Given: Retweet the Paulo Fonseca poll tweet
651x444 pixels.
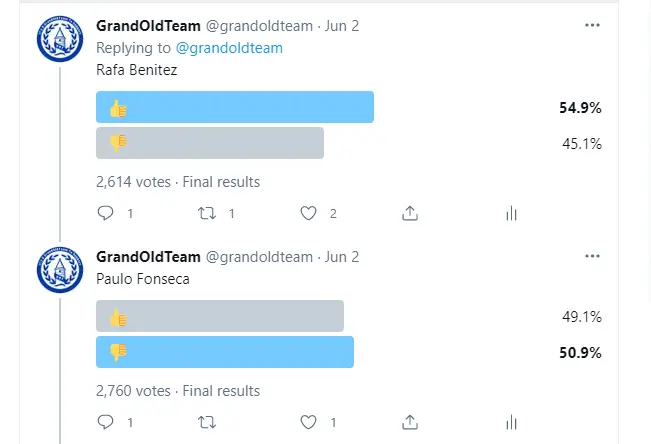Looking at the screenshot, I should pyautogui.click(x=207, y=423).
